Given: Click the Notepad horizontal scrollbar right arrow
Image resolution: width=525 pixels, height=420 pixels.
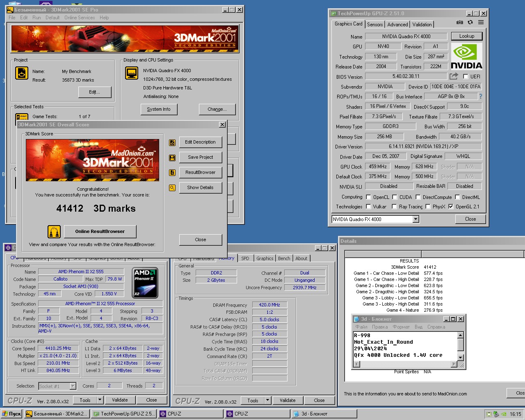Looking at the screenshot, I should point(454,364).
